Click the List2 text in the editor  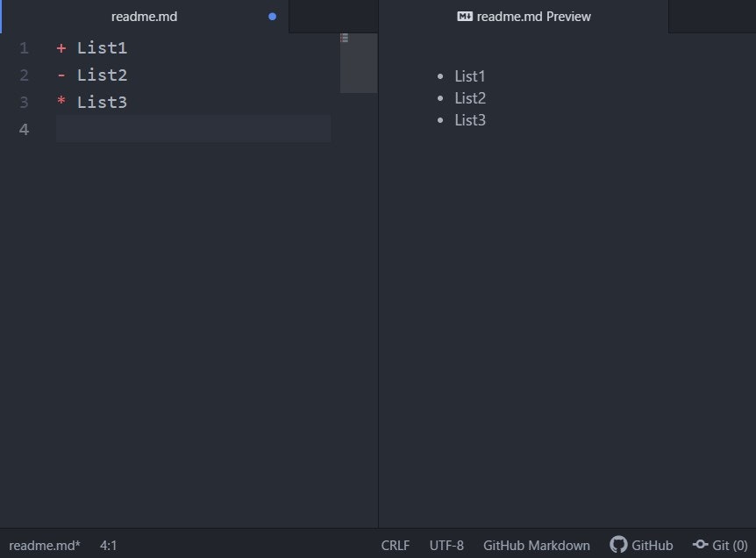click(x=103, y=75)
